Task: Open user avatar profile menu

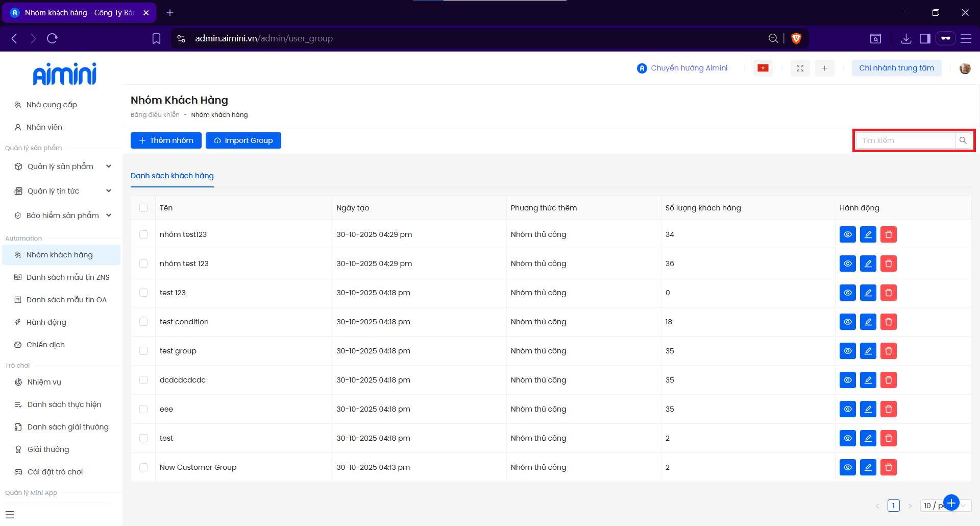Action: click(x=965, y=68)
